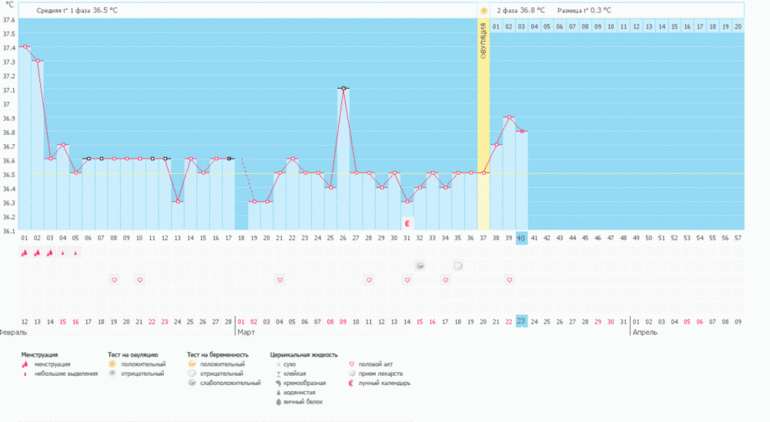The height and width of the screenshot is (422, 770).
Task: Click the 'водянистая' cervical fluid legend icon
Action: (278, 393)
